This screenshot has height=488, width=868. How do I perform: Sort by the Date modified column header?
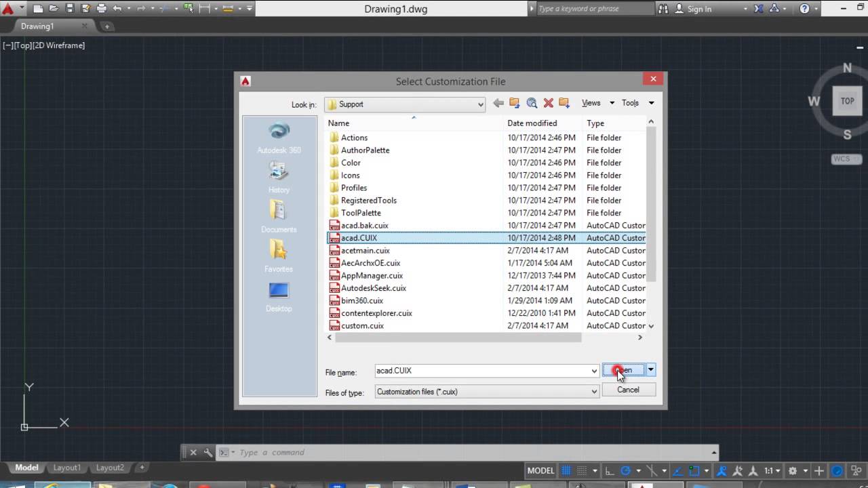(542, 123)
